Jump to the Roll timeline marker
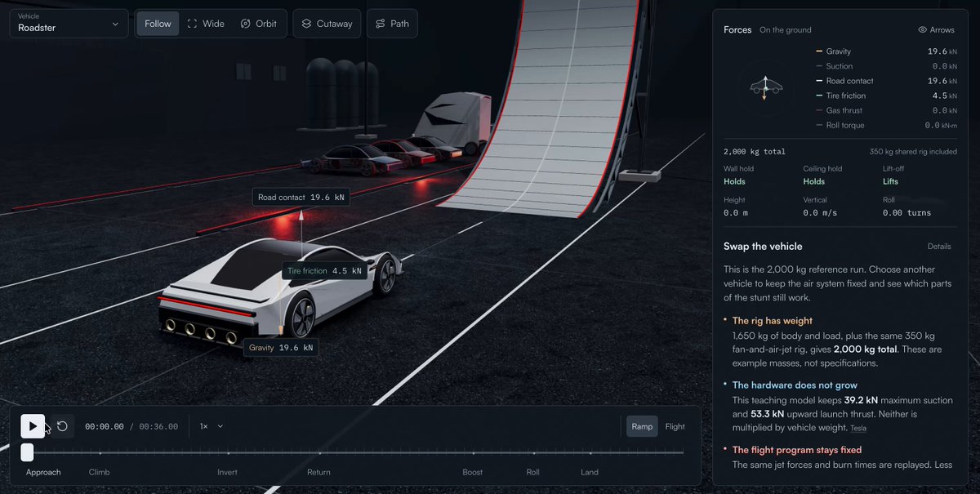 pos(532,472)
